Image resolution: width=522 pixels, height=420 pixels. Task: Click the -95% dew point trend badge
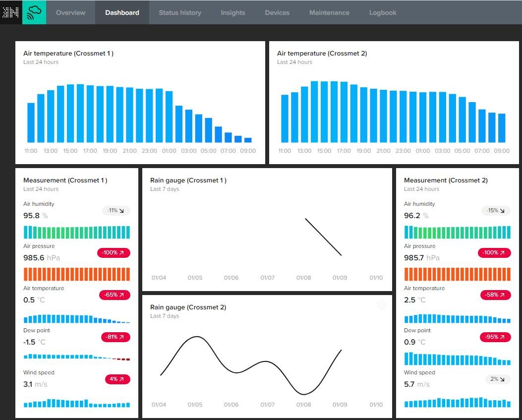tap(495, 337)
